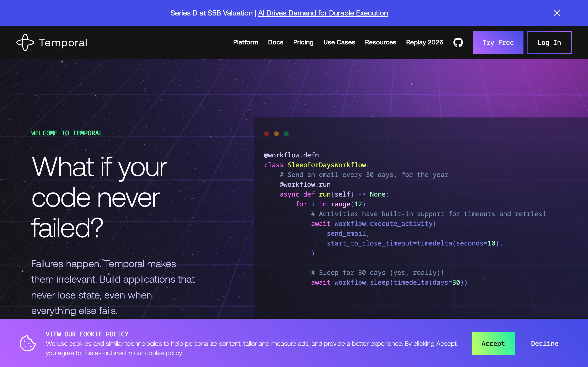
Task: Click the red dot on code window
Action: pyautogui.click(x=267, y=134)
